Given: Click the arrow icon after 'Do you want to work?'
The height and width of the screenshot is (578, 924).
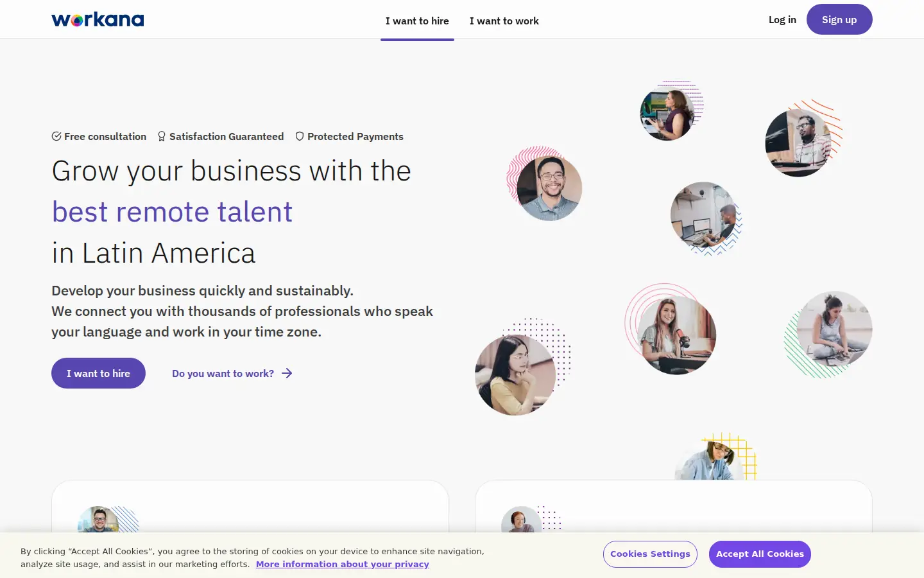Looking at the screenshot, I should point(287,373).
